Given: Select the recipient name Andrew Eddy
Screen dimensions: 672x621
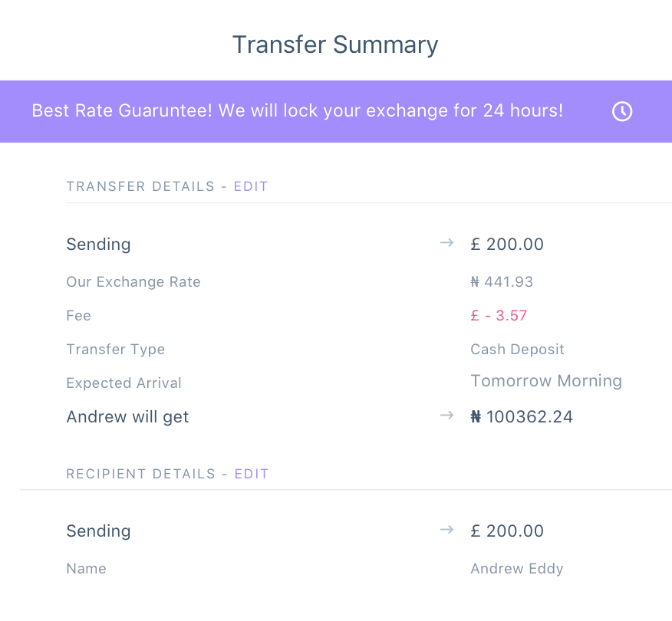Looking at the screenshot, I should point(517,569).
